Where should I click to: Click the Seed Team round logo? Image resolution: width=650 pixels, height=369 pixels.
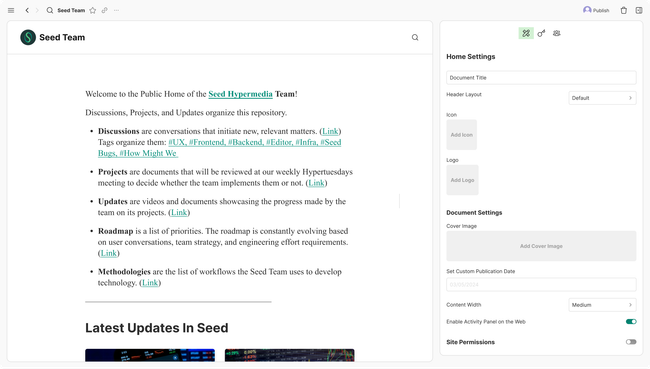tap(28, 37)
